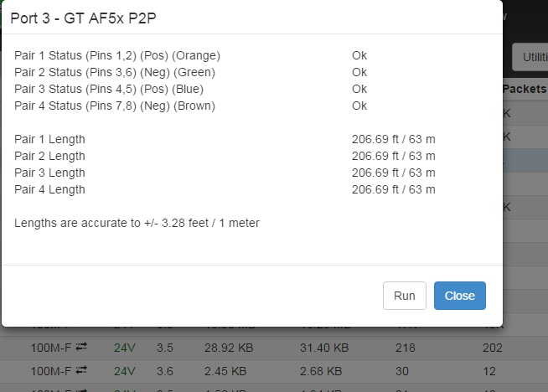Click the 100M-F link speed in the 3.6 row

[51, 370]
